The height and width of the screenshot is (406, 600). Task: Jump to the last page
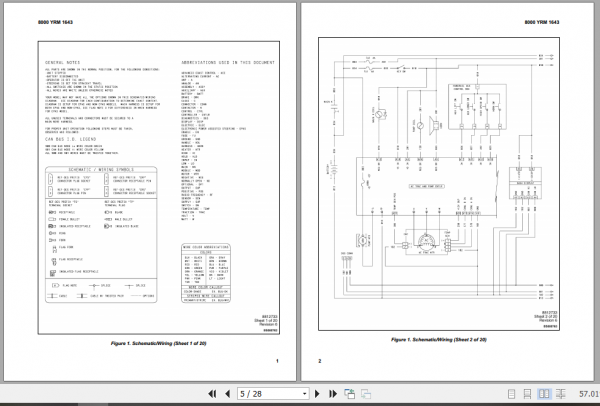(333, 394)
